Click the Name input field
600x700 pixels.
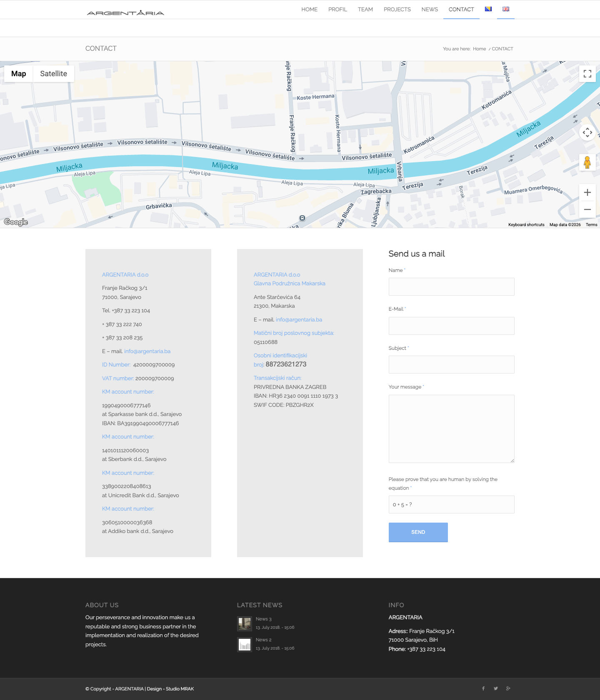(452, 287)
